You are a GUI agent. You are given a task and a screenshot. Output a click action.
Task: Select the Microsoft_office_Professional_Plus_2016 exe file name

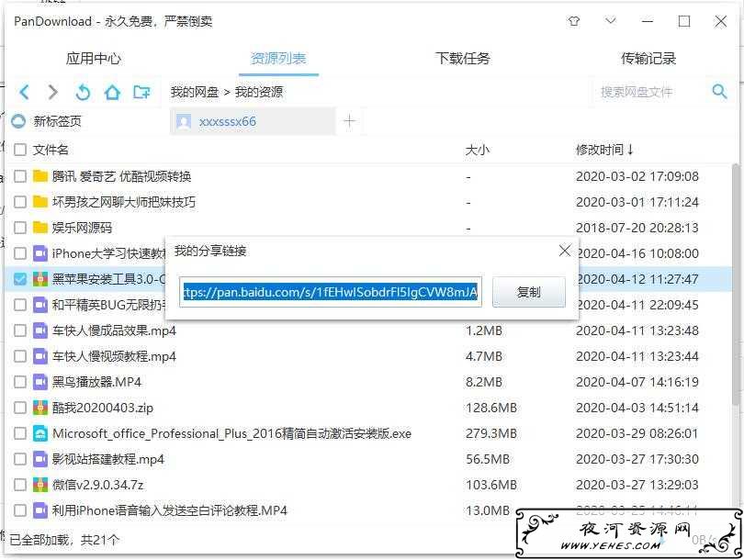pyautogui.click(x=231, y=433)
